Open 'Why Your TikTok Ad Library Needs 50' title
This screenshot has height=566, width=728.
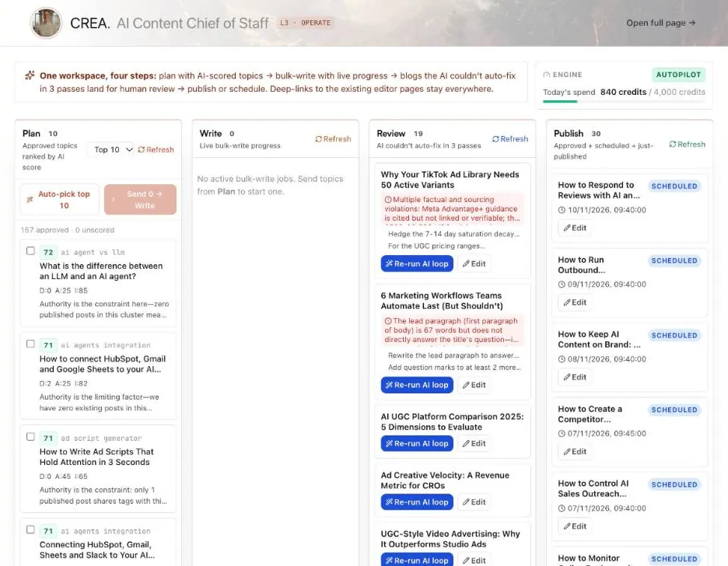pyautogui.click(x=450, y=180)
